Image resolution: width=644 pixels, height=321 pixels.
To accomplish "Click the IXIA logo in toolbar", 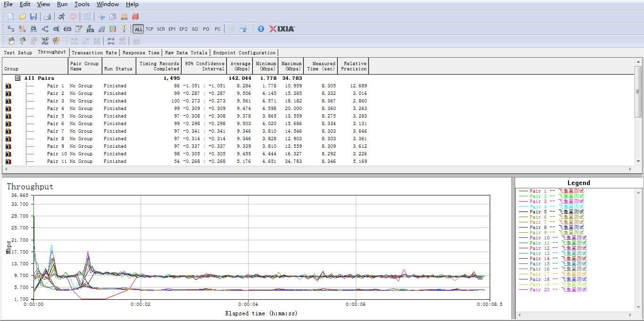I will click(282, 29).
